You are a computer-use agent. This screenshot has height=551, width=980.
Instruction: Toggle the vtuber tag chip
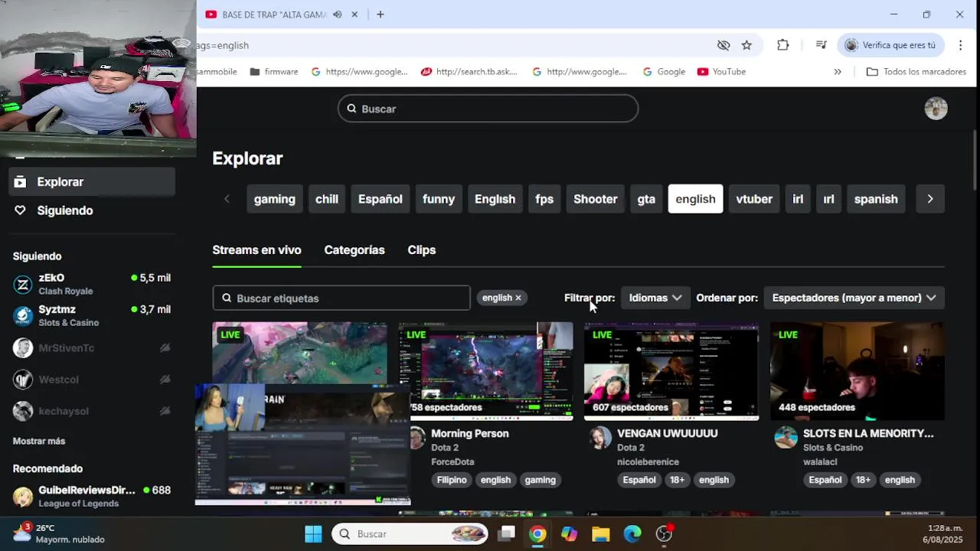[x=754, y=199]
